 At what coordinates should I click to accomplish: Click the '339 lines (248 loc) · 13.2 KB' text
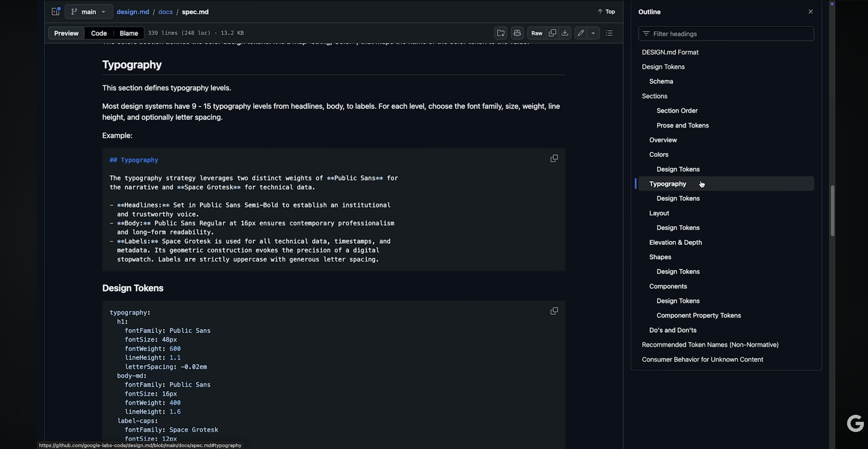click(196, 33)
